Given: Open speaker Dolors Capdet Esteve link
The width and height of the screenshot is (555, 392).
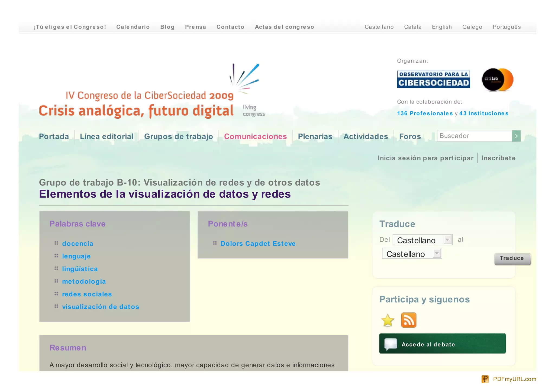Looking at the screenshot, I should tap(258, 244).
